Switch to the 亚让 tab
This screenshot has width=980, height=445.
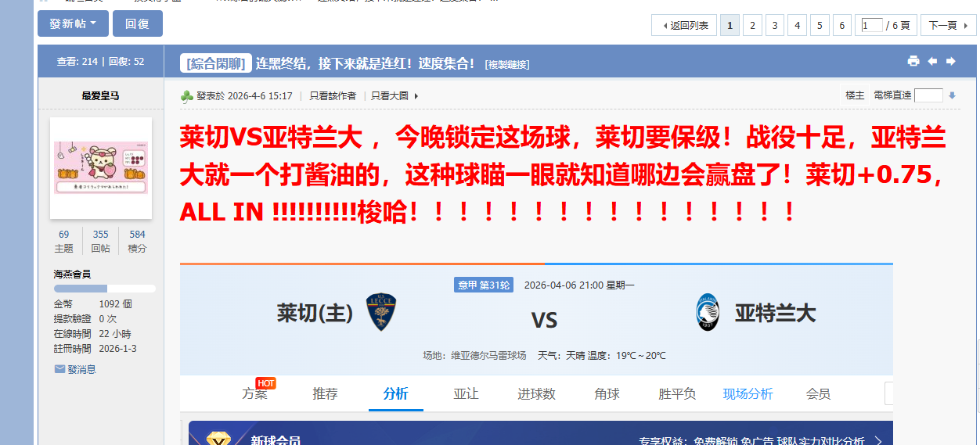coord(466,394)
